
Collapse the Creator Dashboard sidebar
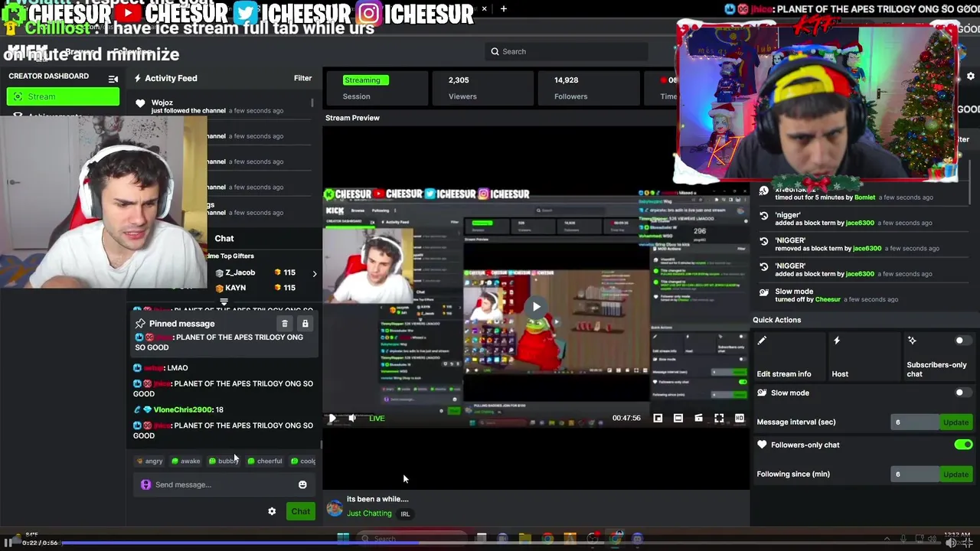pyautogui.click(x=113, y=79)
